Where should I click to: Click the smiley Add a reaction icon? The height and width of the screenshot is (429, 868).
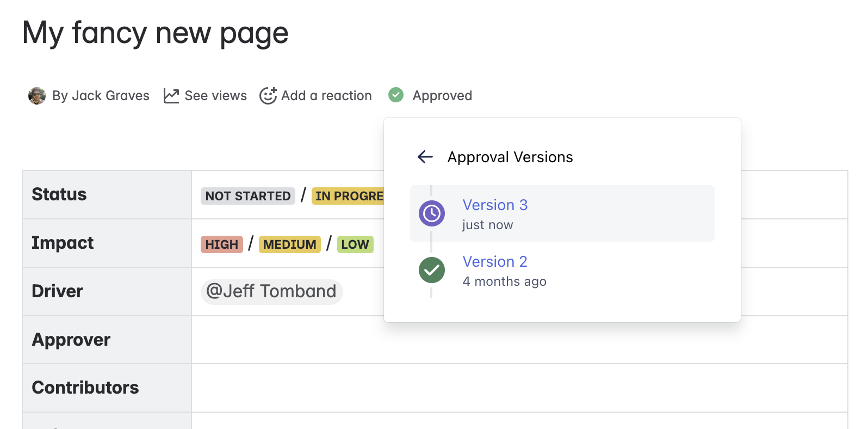tap(268, 96)
